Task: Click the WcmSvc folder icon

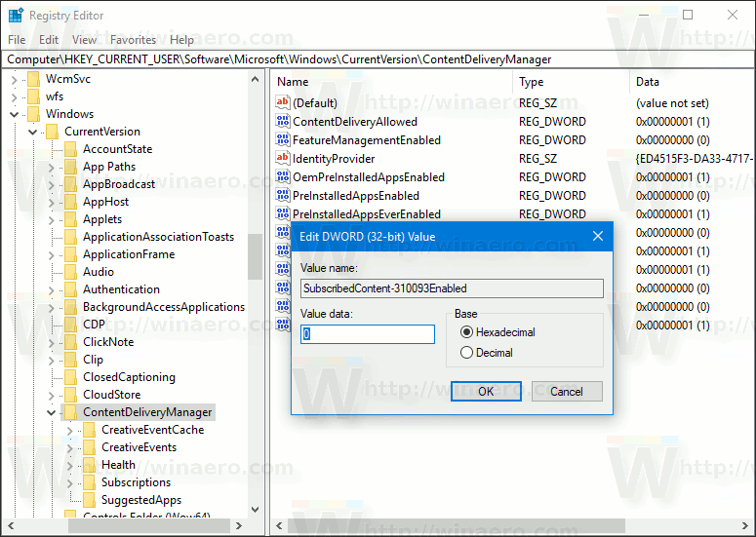Action: [34, 79]
